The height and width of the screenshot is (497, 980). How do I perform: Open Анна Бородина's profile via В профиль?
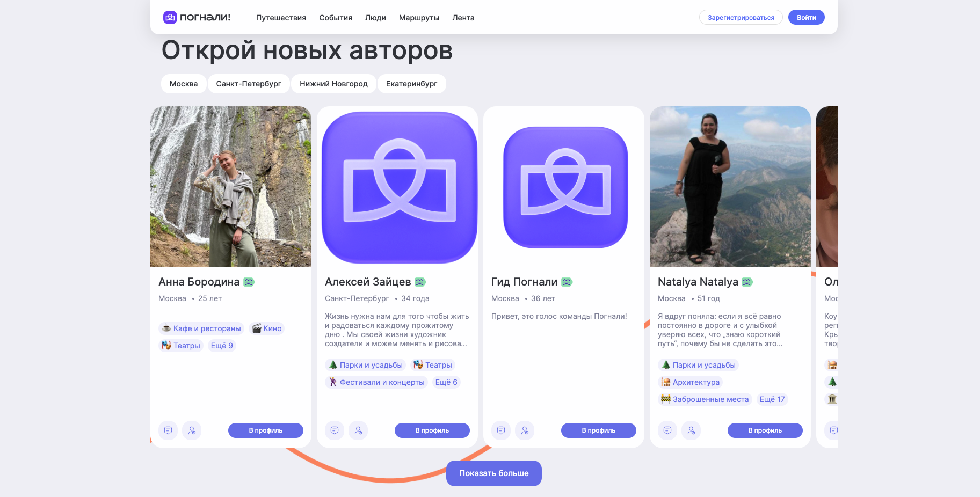266,430
